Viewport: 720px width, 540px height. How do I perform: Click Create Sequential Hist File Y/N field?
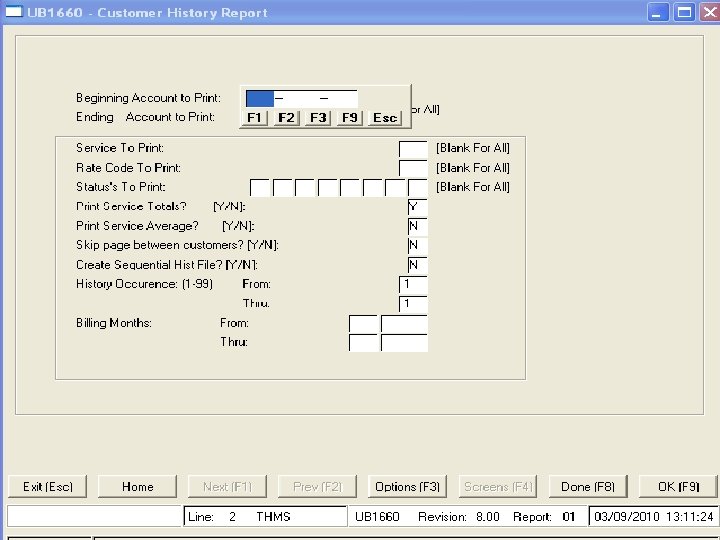pos(417,265)
